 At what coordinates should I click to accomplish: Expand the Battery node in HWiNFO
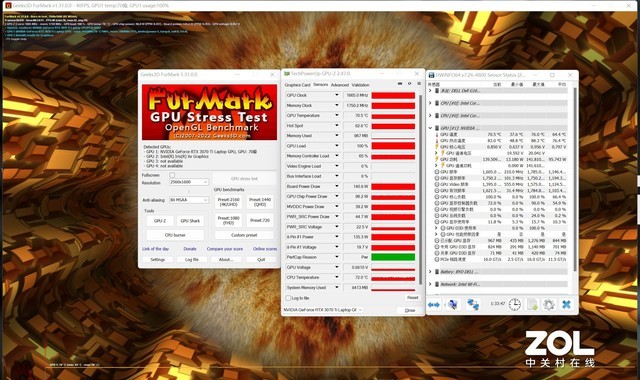[430, 271]
